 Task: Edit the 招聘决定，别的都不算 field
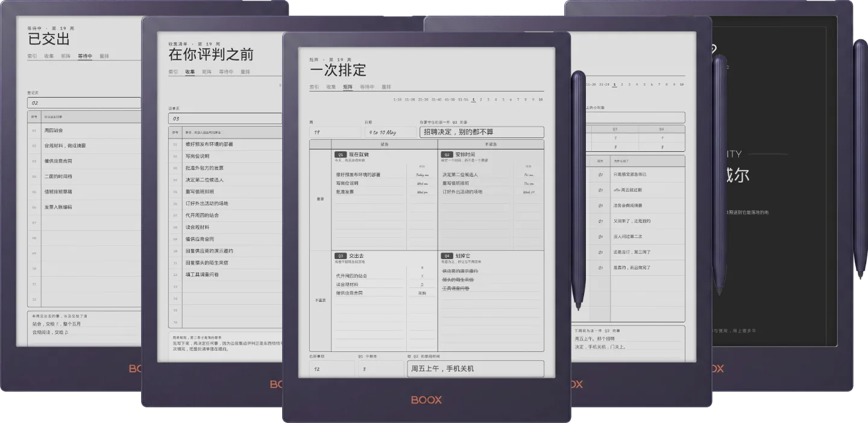click(x=482, y=132)
